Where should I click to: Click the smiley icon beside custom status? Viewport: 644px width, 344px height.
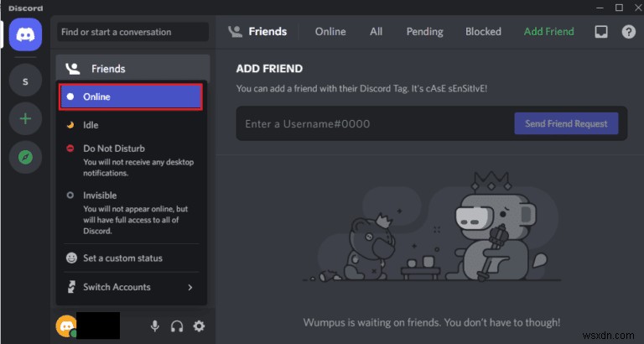pyautogui.click(x=71, y=258)
